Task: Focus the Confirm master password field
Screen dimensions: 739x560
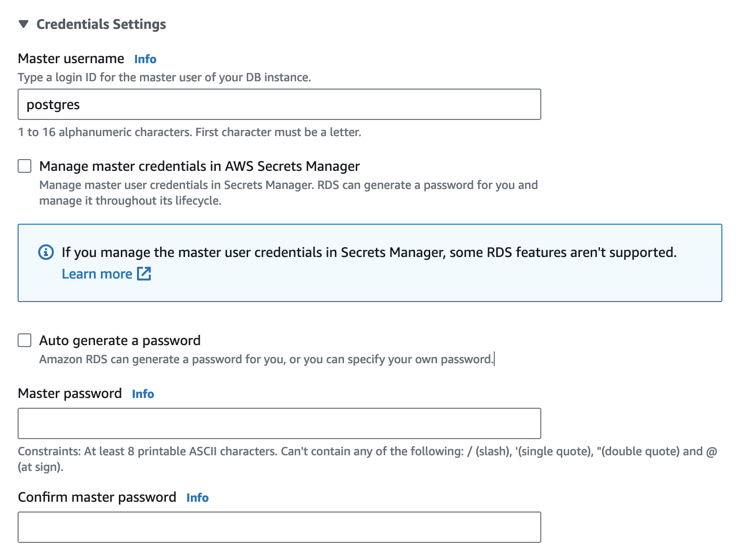Action: click(x=279, y=527)
